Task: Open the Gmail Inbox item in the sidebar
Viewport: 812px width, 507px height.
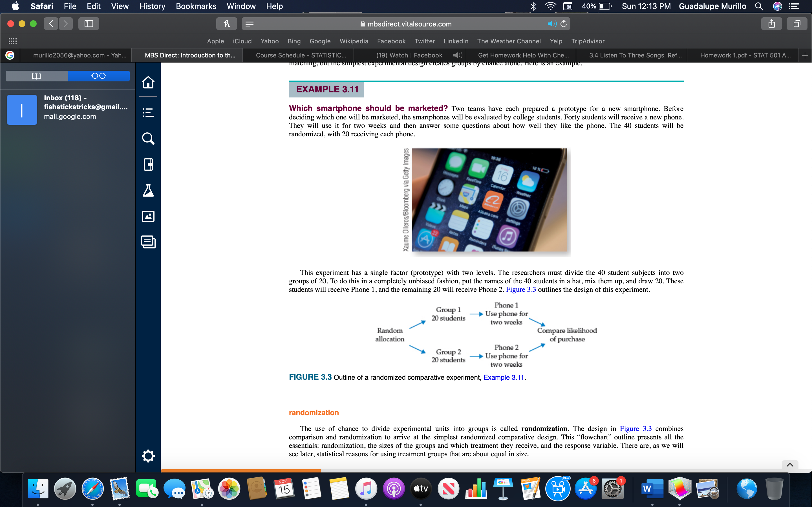Action: point(67,107)
